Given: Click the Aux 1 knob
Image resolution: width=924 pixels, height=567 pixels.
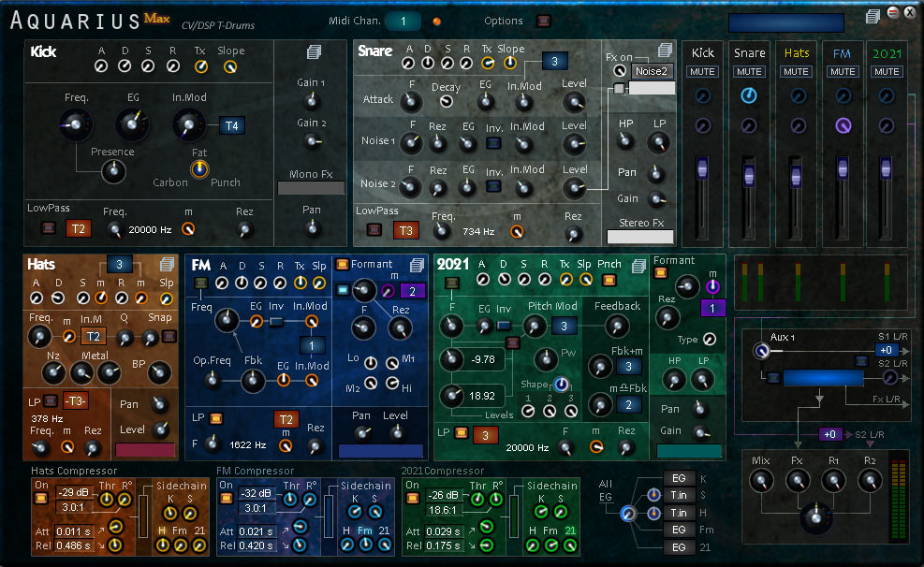Looking at the screenshot, I should (x=761, y=352).
